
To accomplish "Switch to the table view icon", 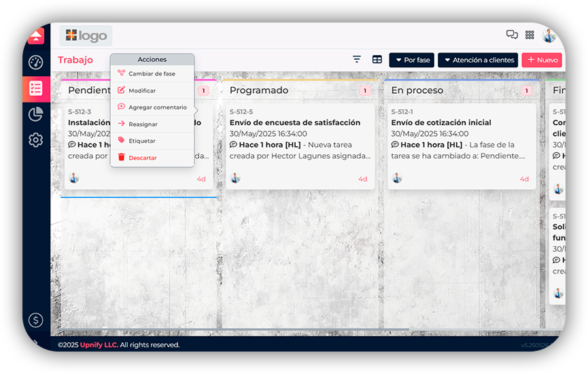I will point(377,60).
